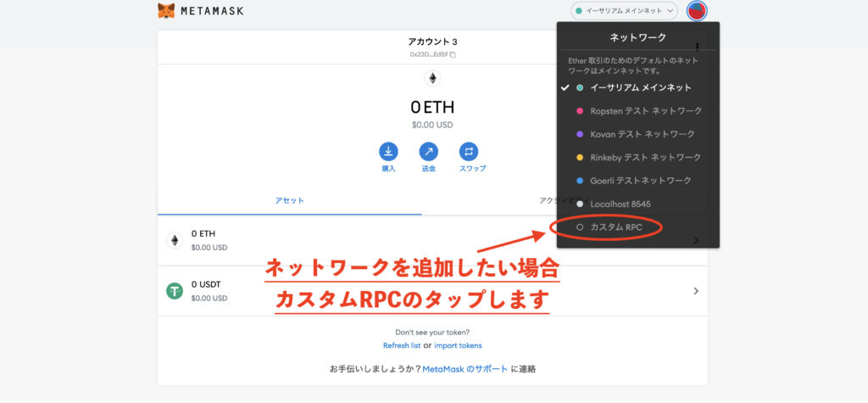This screenshot has height=403, width=868.
Task: Click the 購入 buy icon
Action: [x=388, y=152]
